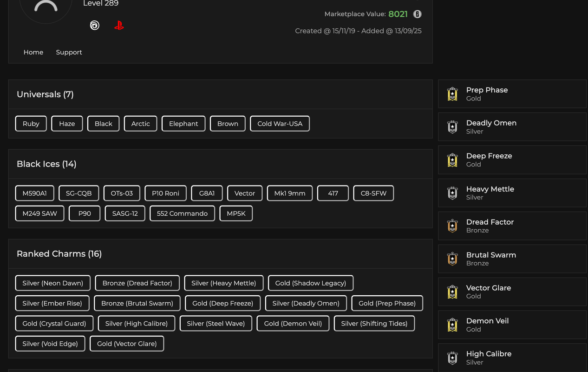Click the Deadly Omen card title
This screenshot has width=588, height=372.
pyautogui.click(x=491, y=123)
